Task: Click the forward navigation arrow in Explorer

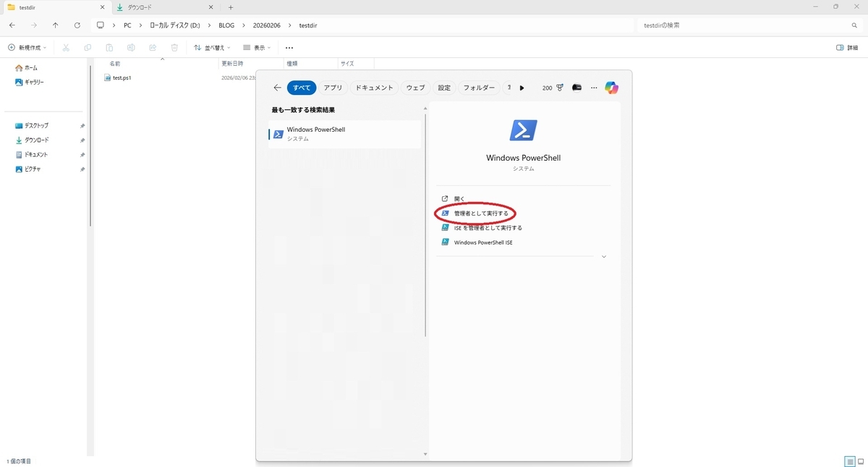Action: point(33,25)
